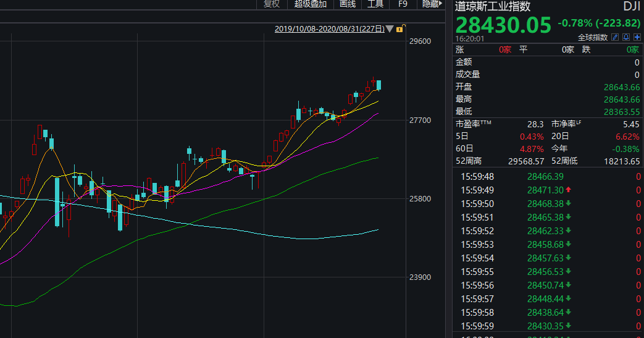
Task: Select the 15:59:54 tick price 28457.63
Action: pos(545,258)
